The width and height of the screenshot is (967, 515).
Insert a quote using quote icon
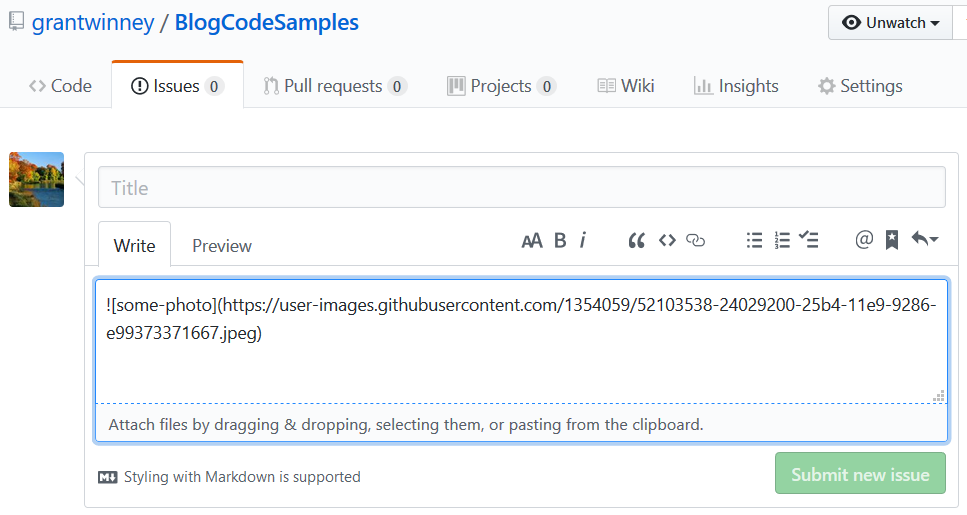tap(636, 241)
